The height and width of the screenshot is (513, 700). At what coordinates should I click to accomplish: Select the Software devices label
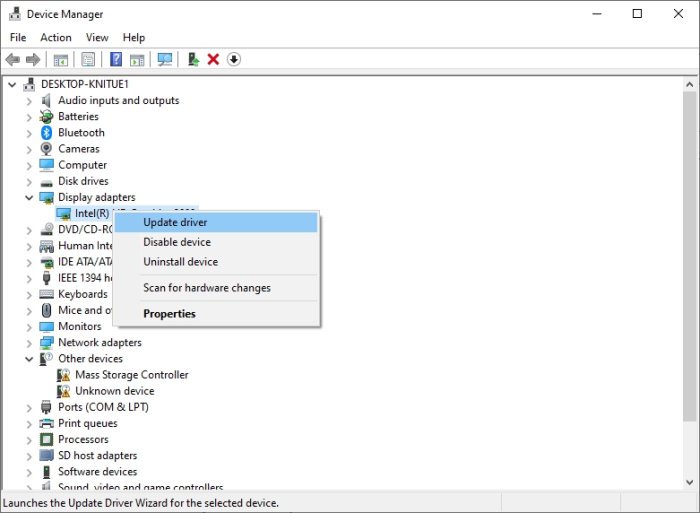(x=97, y=471)
